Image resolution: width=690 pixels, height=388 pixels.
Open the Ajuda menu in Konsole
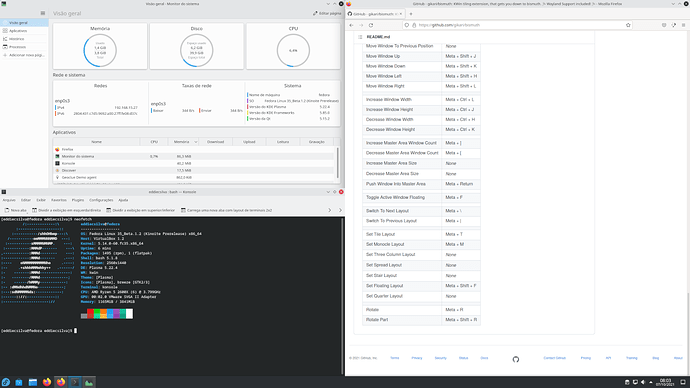[123, 200]
